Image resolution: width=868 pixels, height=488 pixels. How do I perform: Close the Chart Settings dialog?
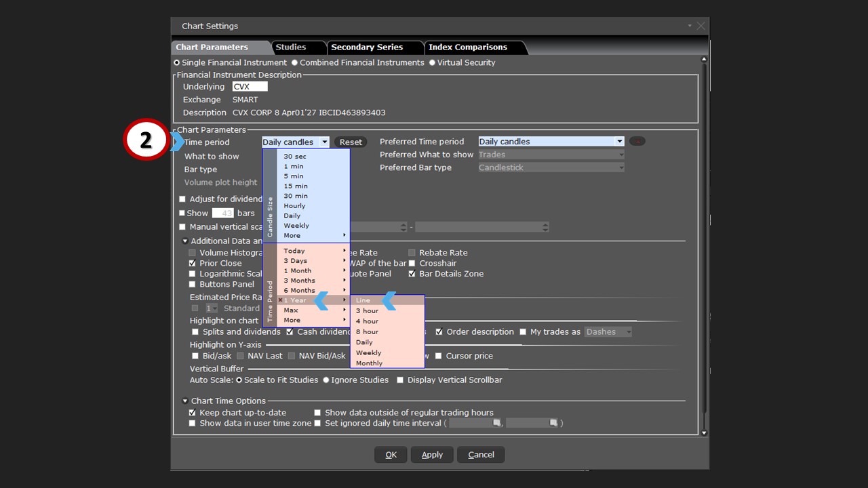pyautogui.click(x=701, y=26)
